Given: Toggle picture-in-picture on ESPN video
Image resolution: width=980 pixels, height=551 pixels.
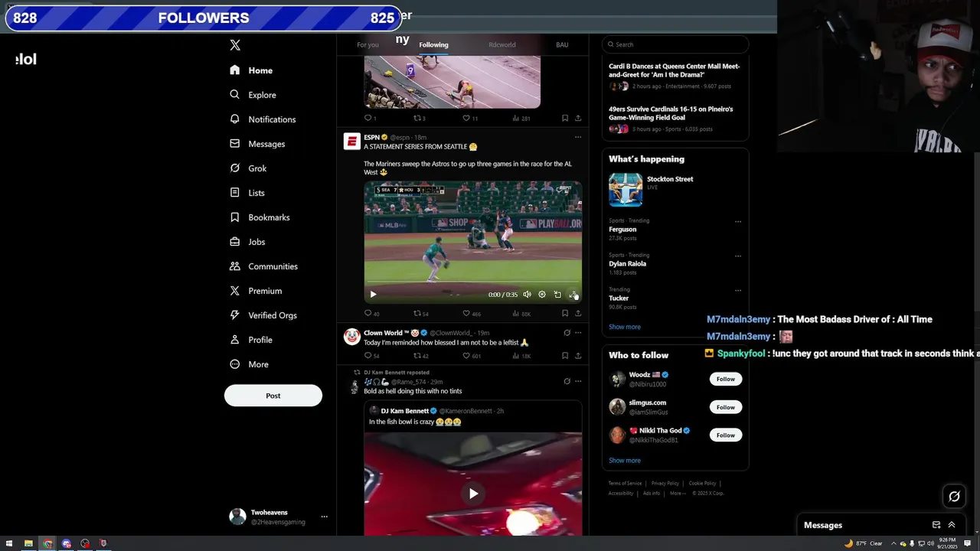Looking at the screenshot, I should [557, 295].
